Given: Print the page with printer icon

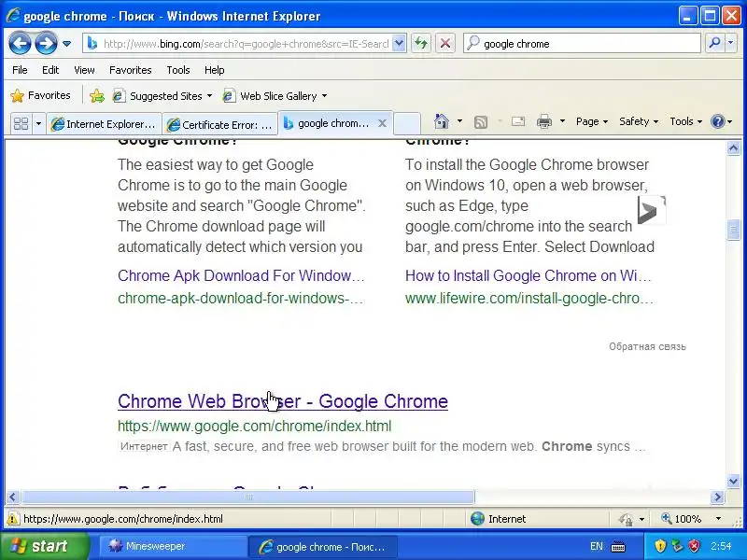Looking at the screenshot, I should point(544,122).
